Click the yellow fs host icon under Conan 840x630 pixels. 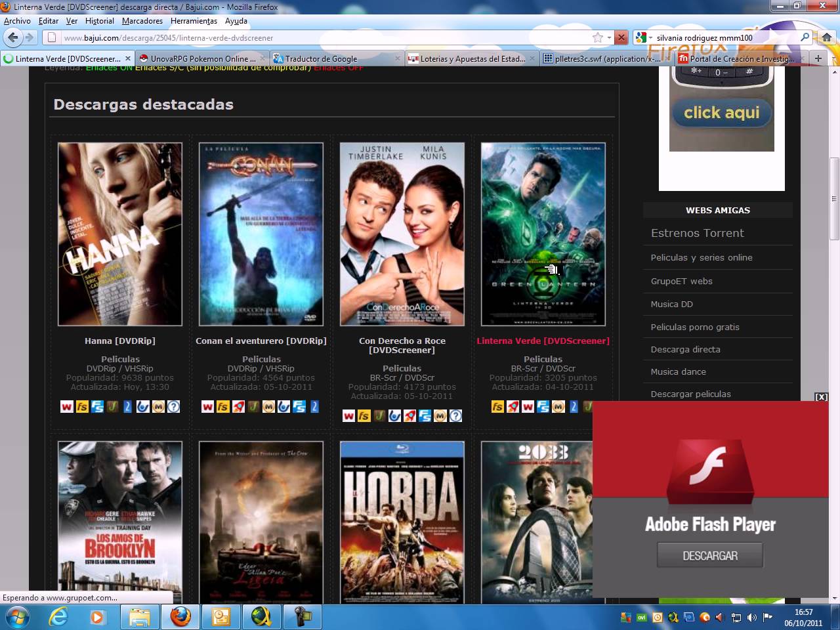(222, 407)
